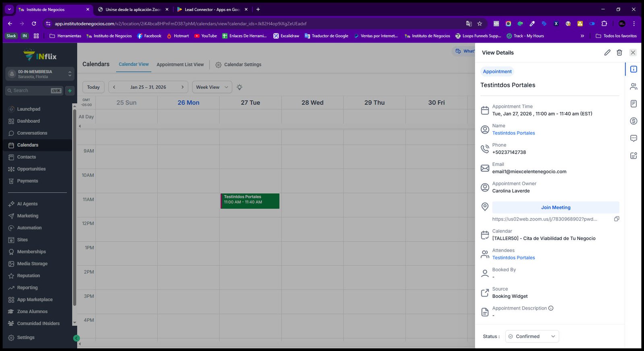This screenshot has height=351, width=644.
Task: Bookmark this page with the star icon
Action: coord(480,24)
